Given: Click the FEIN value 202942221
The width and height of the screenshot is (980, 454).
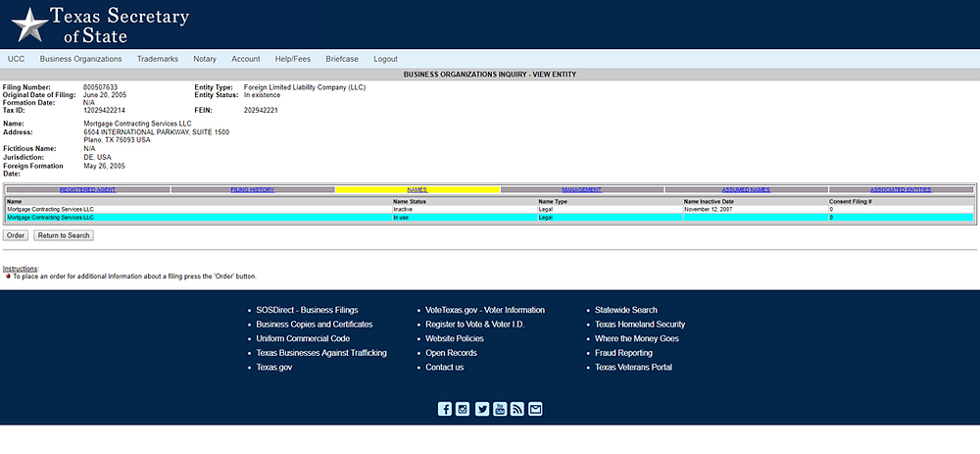Looking at the screenshot, I should pyautogui.click(x=261, y=110).
